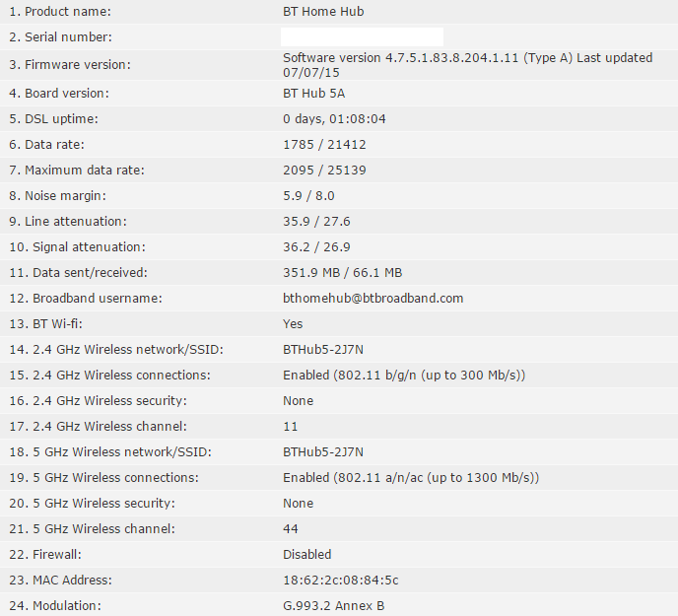Click the 2.4 GHz SSID BTHub5-2J7N
Viewport: 678px width, 616px height.
tap(323, 350)
